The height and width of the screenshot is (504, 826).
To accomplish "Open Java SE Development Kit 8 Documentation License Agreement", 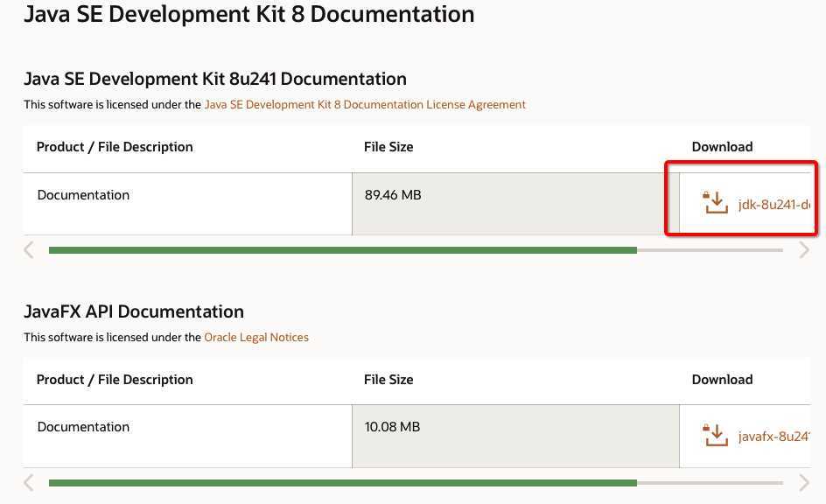I will tap(365, 104).
